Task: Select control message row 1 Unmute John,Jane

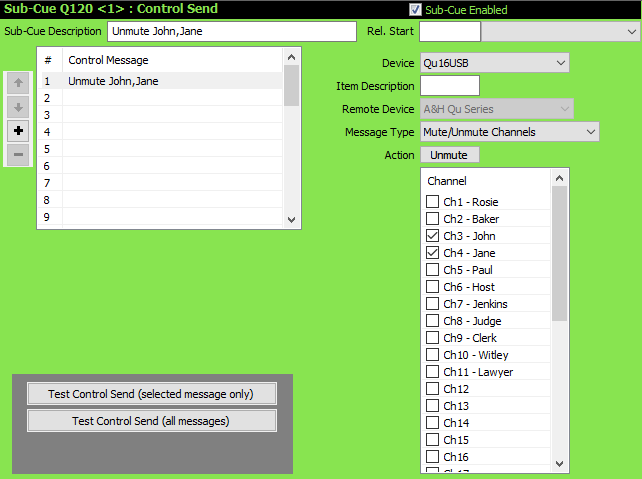Action: (162, 81)
